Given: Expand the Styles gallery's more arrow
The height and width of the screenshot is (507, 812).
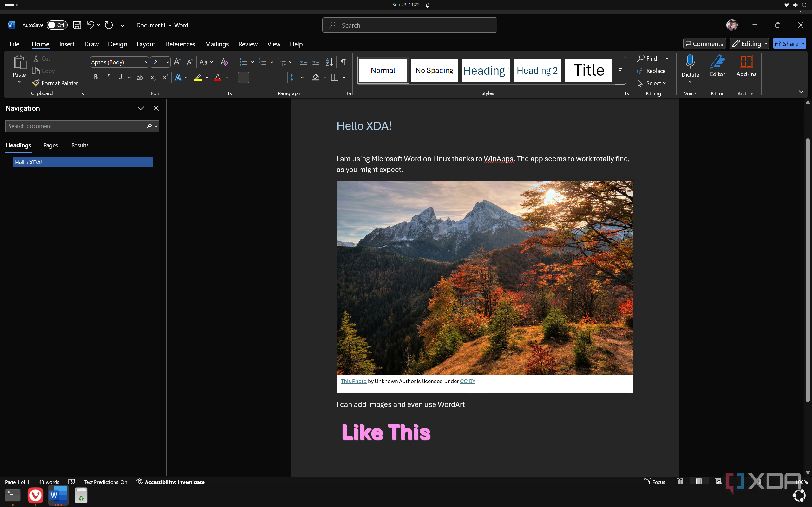Looking at the screenshot, I should point(620,70).
